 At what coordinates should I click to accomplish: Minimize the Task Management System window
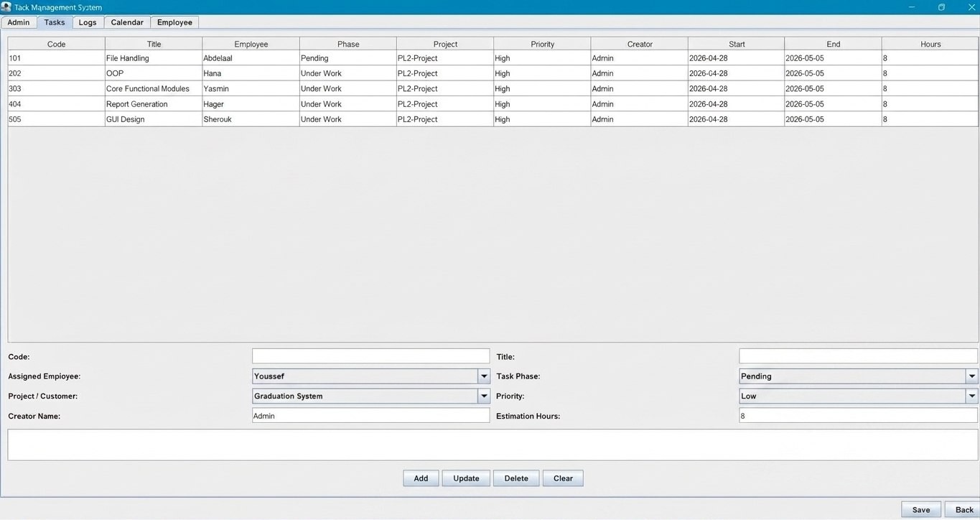[x=912, y=6]
